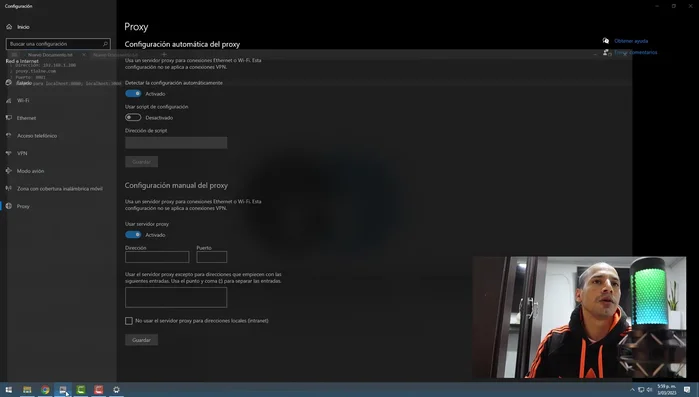Image resolution: width=699 pixels, height=397 pixels.
Task: Open the Acceso telefónico section icon
Action: (x=8, y=135)
